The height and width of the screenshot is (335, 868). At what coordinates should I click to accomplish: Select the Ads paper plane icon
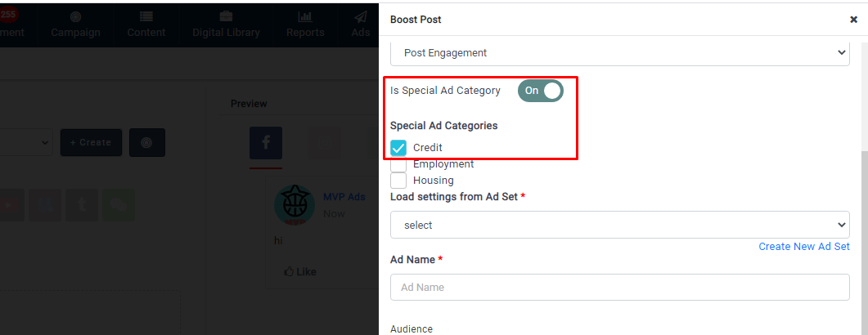tap(360, 16)
